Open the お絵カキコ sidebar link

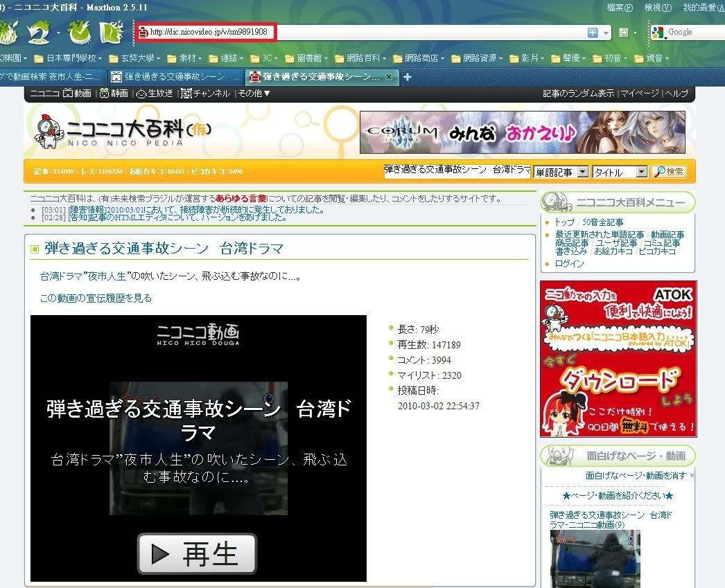click(x=613, y=251)
